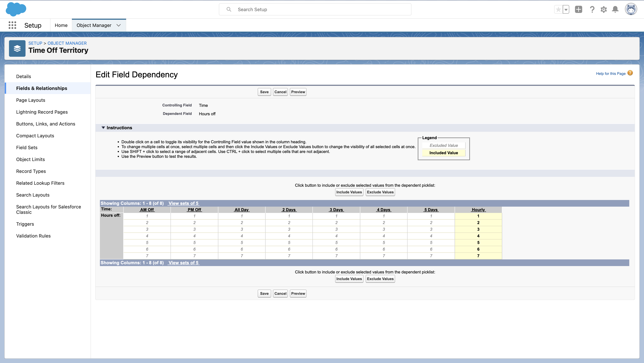This screenshot has width=644, height=363.
Task: Click the Help for this Page icon
Action: coord(630,73)
